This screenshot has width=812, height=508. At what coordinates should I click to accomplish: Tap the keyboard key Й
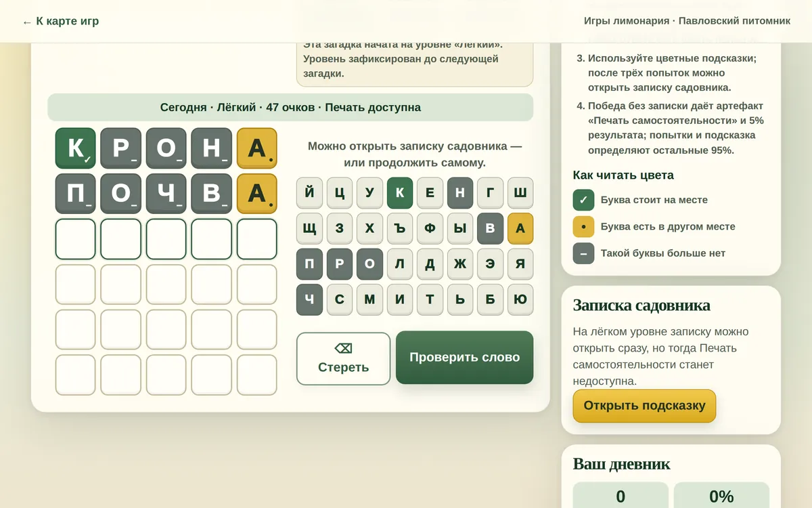309,193
